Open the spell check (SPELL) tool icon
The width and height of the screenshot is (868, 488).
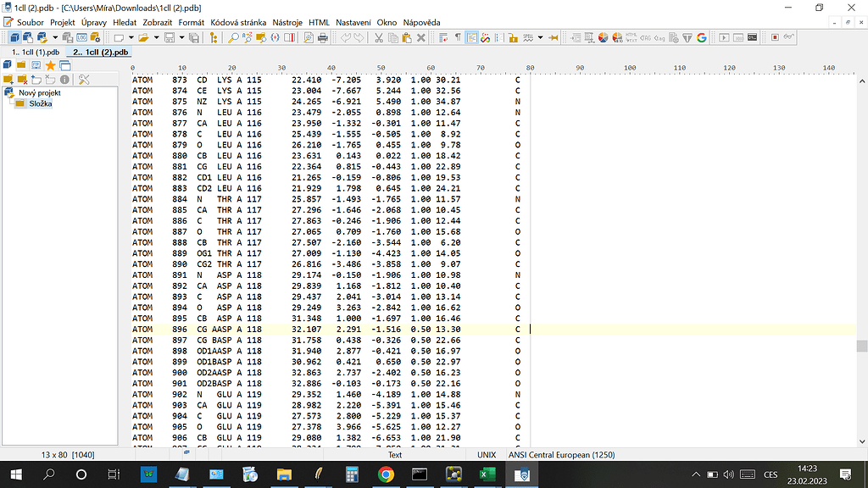[x=526, y=38]
